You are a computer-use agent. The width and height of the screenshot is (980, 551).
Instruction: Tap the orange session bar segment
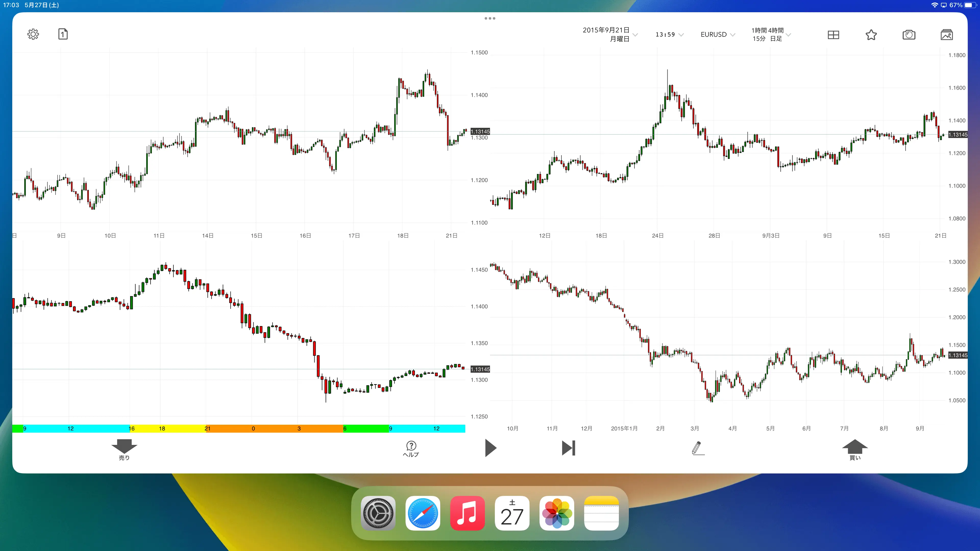point(274,429)
